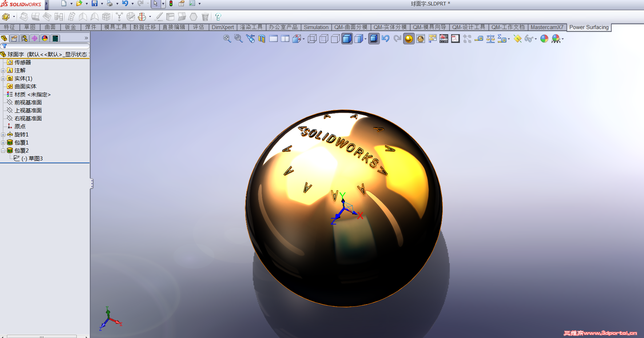Click the Measure tape icon
The image size is (644, 338).
tap(479, 39)
